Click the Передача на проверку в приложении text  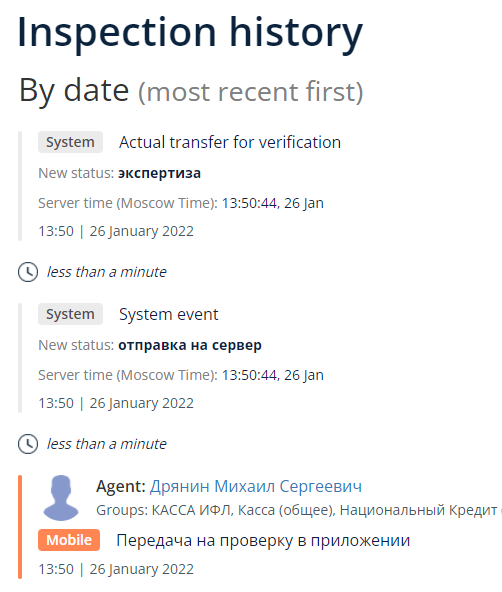[263, 541]
